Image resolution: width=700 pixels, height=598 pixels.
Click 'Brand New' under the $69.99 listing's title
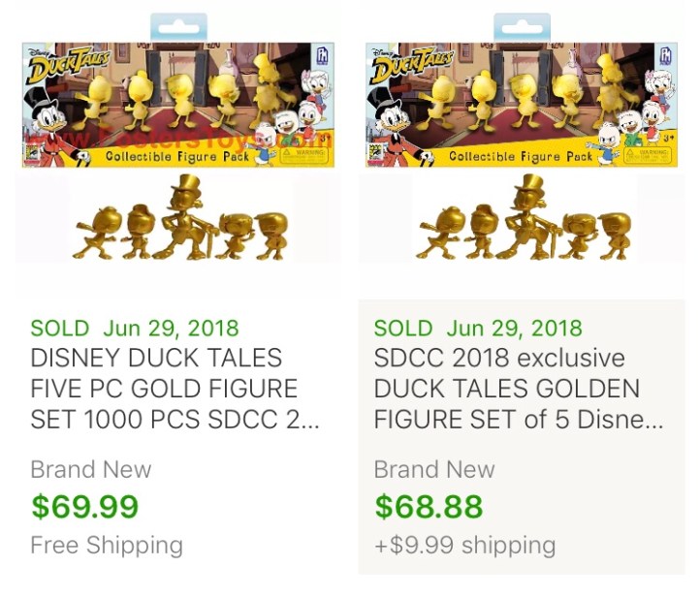[91, 470]
